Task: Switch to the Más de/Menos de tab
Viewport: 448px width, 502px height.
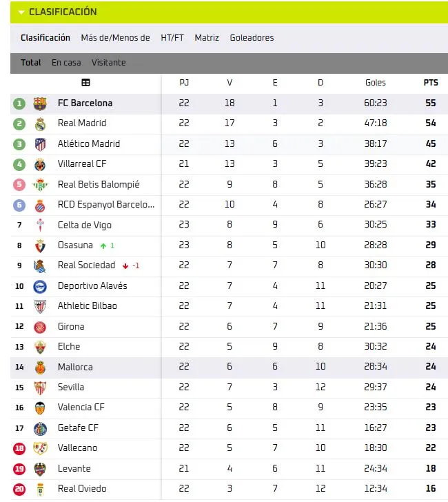Action: [115, 38]
